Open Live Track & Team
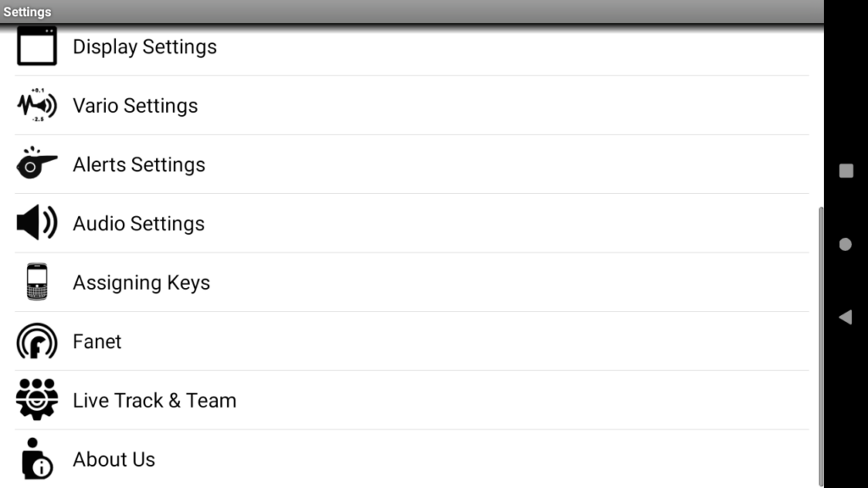Screen dimensions: 868x488 (412, 401)
